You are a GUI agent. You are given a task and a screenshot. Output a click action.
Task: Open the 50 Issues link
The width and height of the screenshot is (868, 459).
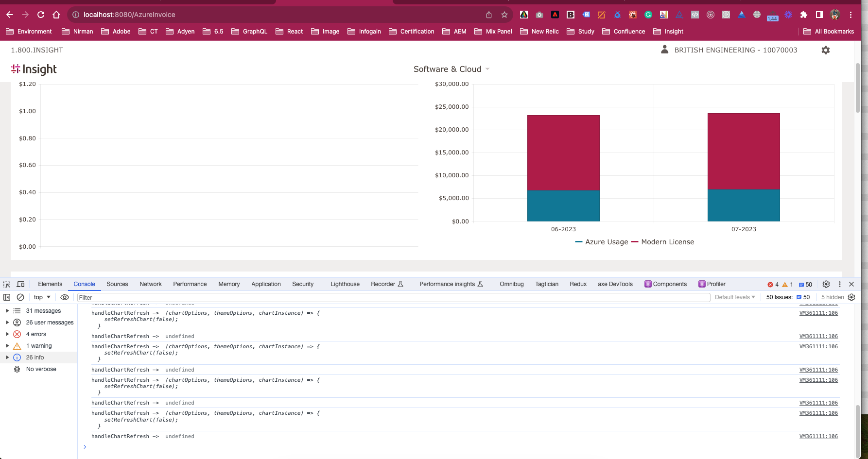point(788,297)
